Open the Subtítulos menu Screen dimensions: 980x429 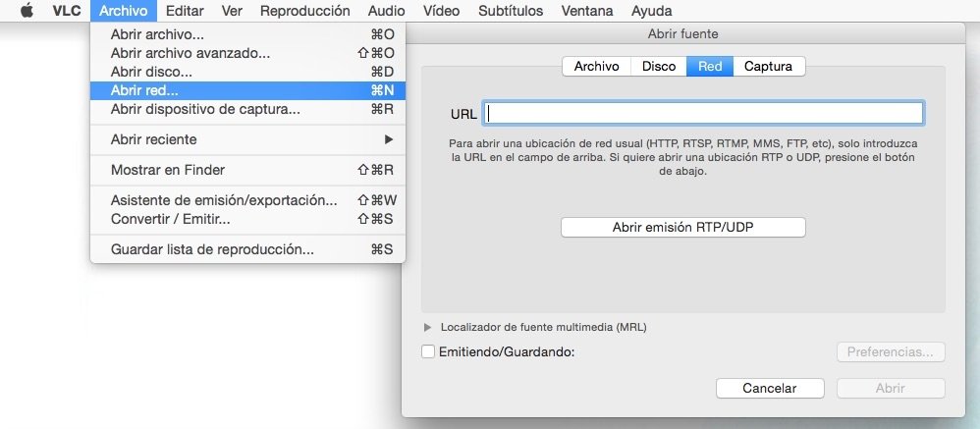[x=511, y=11]
